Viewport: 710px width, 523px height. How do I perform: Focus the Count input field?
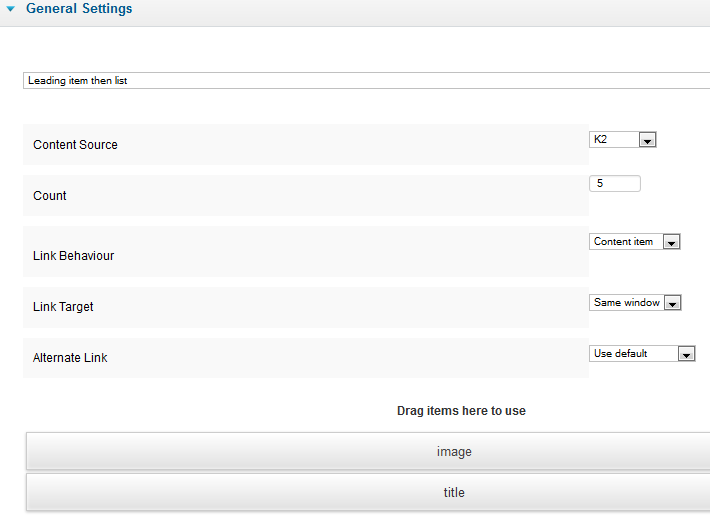pyautogui.click(x=615, y=183)
